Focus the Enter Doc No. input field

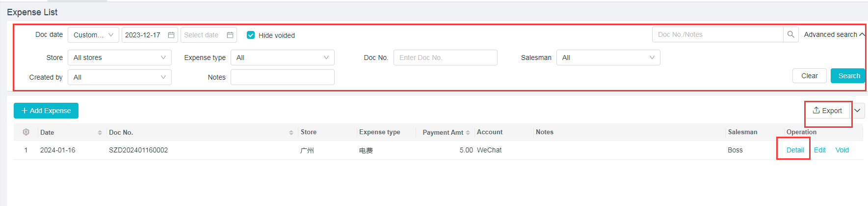pos(445,58)
